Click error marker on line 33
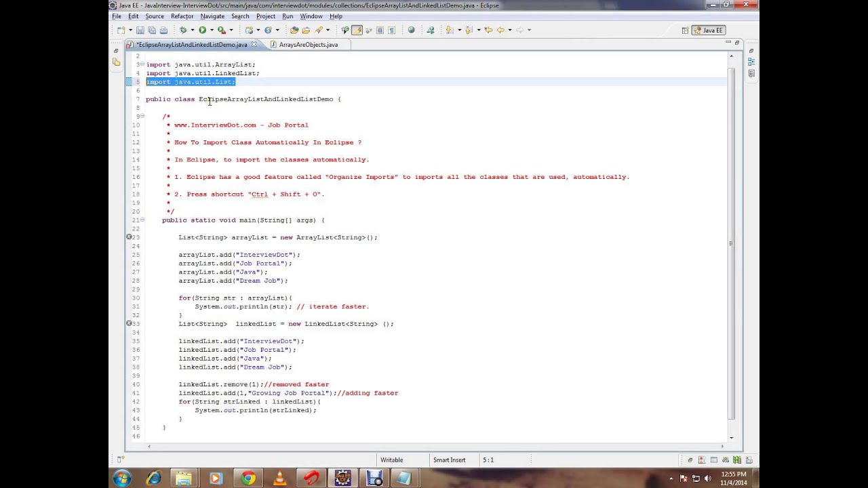The height and width of the screenshot is (488, 868). coord(129,323)
